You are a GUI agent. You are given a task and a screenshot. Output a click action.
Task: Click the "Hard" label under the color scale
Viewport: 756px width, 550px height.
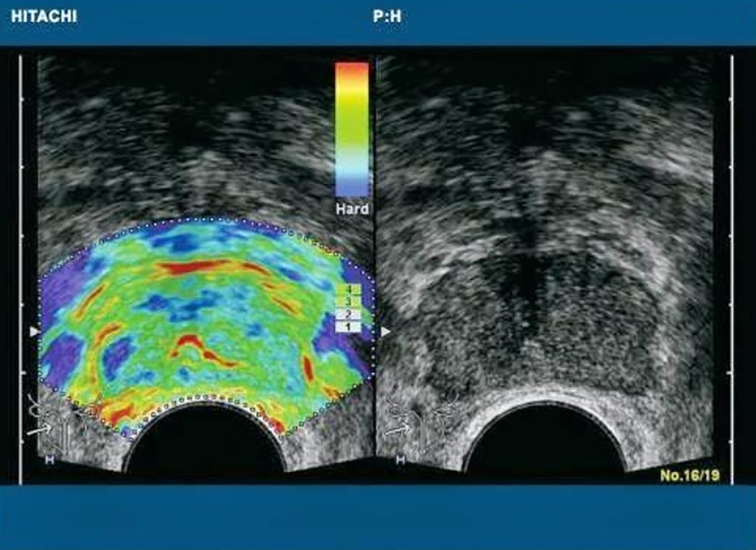pos(352,209)
